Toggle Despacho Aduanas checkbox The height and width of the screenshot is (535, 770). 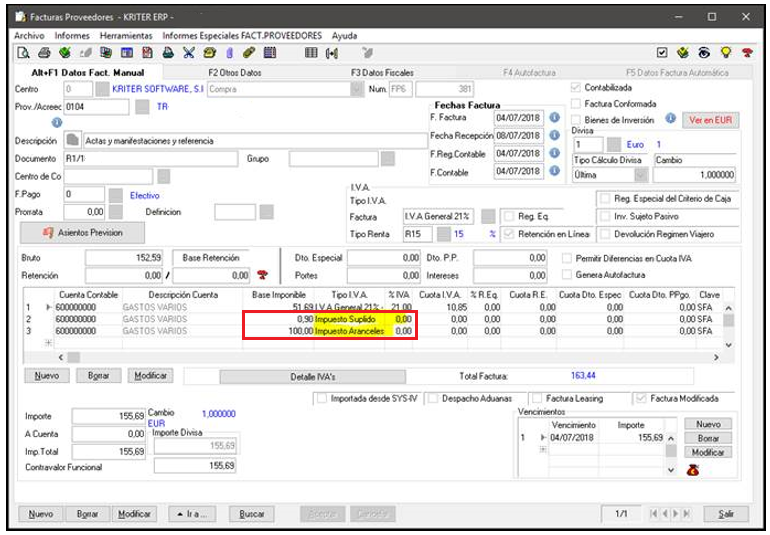click(x=433, y=398)
